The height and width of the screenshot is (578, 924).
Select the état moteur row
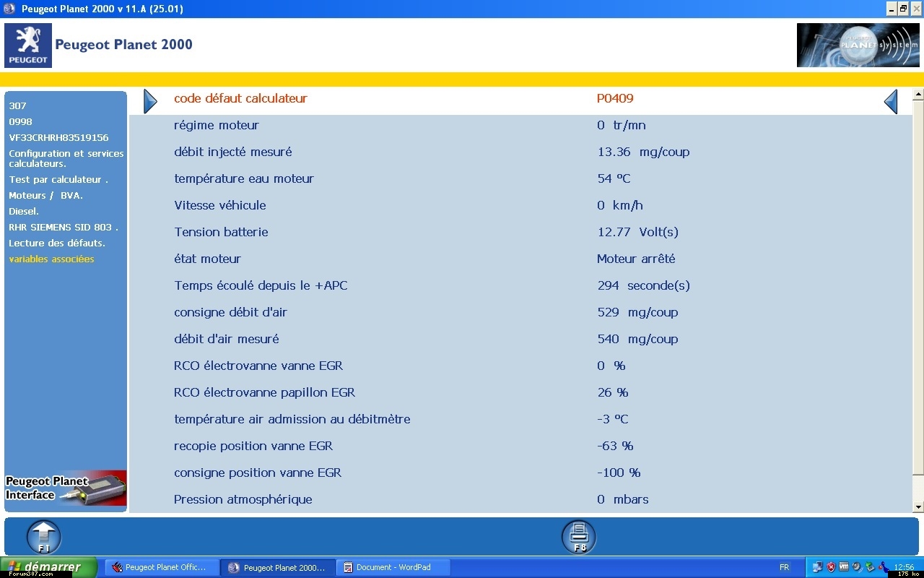click(x=520, y=259)
